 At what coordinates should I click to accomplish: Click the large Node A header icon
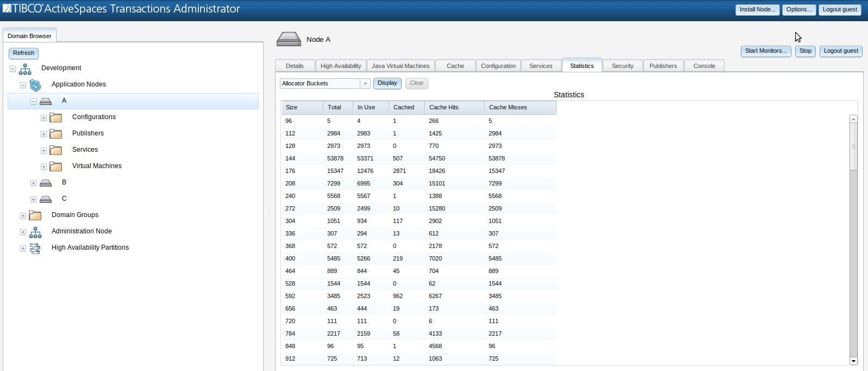coord(289,40)
